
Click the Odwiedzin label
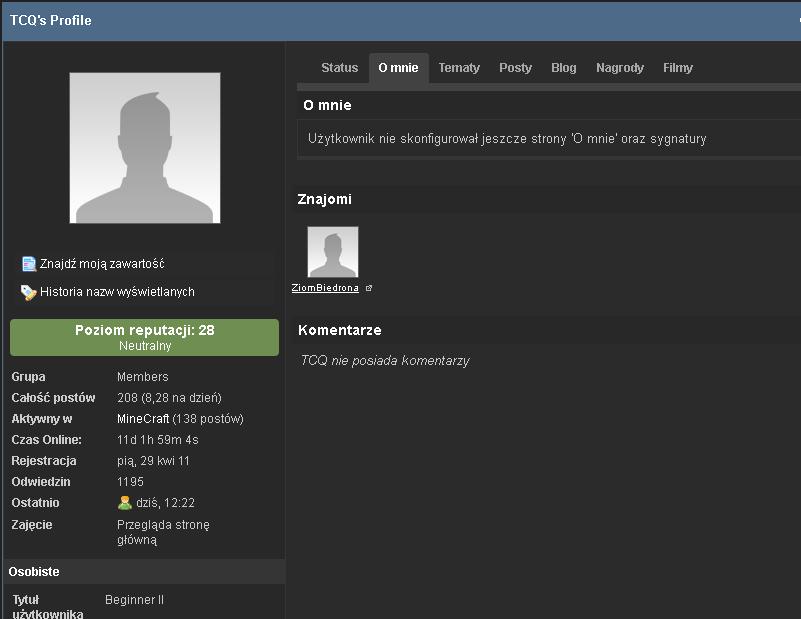pos(41,482)
